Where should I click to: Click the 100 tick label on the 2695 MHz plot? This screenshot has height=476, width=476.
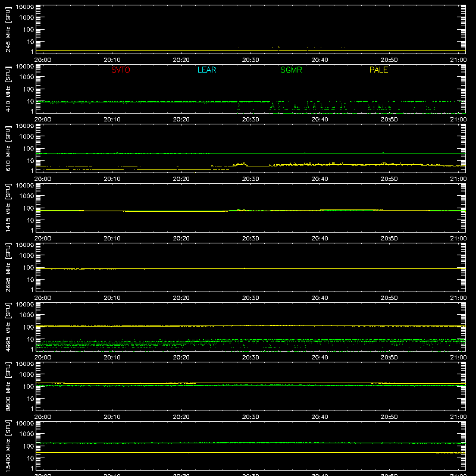29,268
